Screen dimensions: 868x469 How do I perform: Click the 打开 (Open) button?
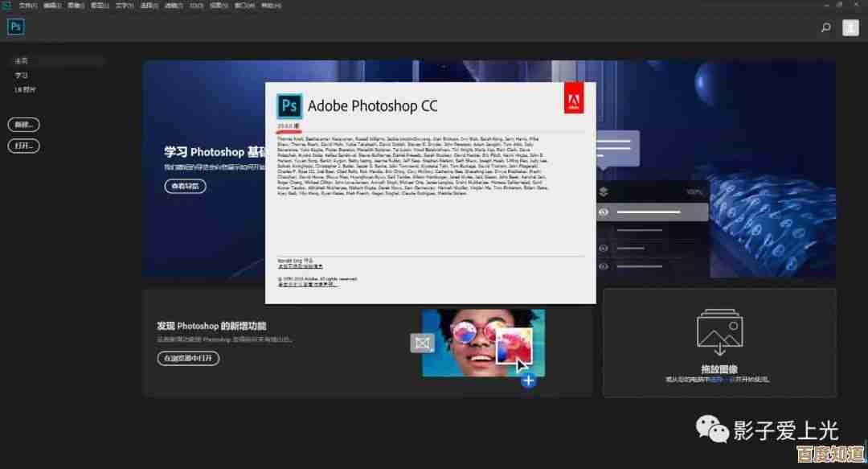coord(23,146)
